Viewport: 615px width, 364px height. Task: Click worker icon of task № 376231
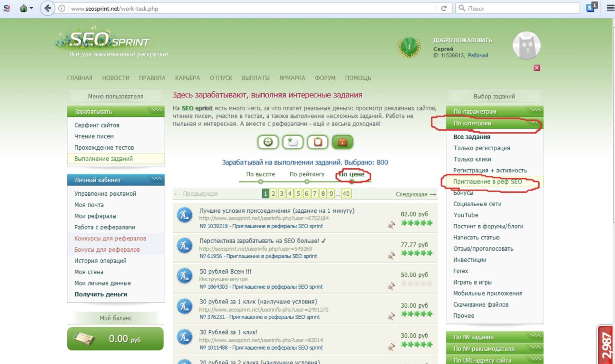(x=184, y=306)
